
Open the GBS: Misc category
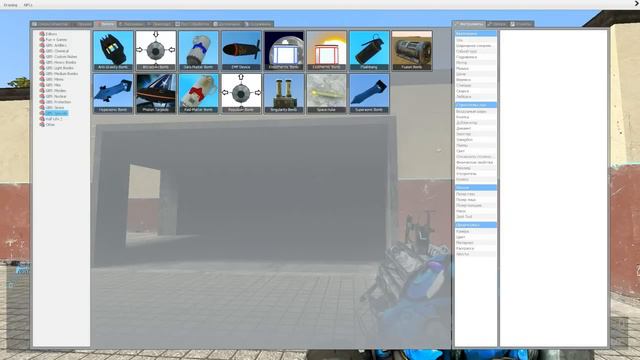[x=53, y=85]
